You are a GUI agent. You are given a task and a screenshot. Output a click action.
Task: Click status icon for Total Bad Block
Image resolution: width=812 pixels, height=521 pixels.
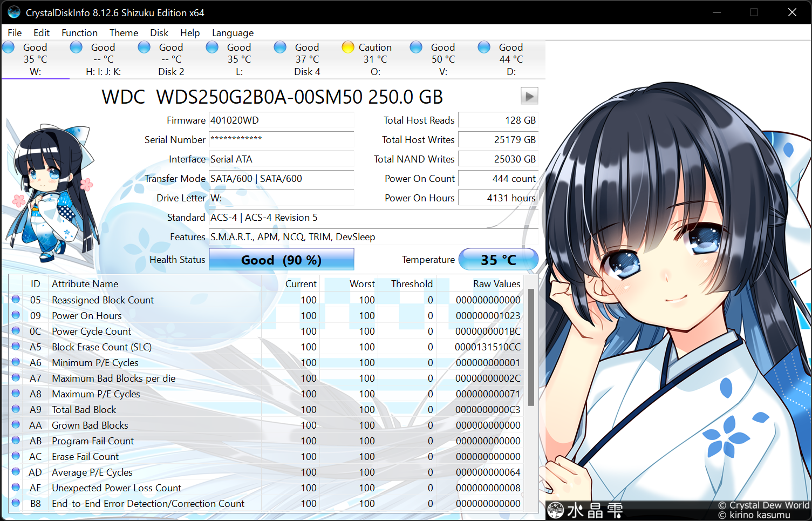[x=16, y=409]
